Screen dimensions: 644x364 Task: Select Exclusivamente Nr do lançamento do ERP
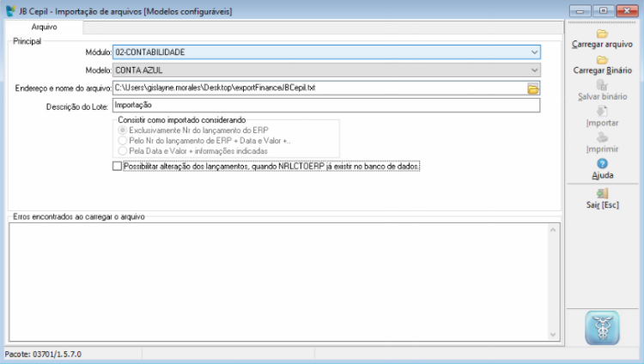click(122, 130)
